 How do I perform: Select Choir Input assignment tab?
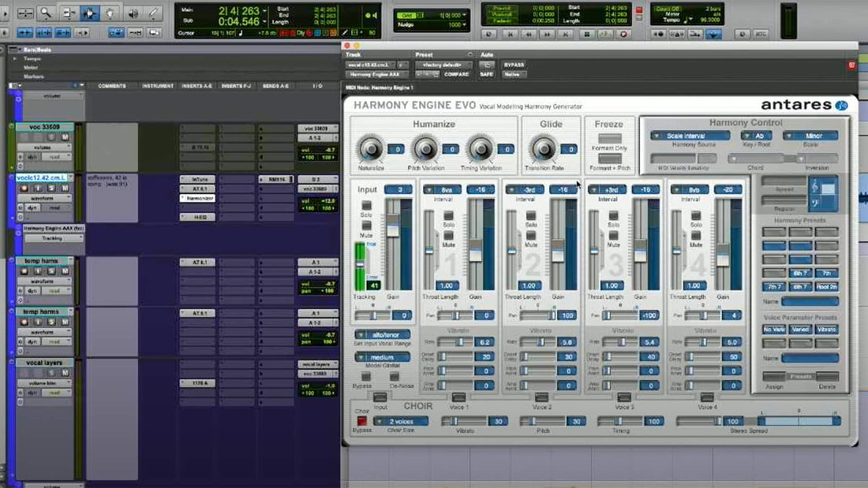click(380, 397)
